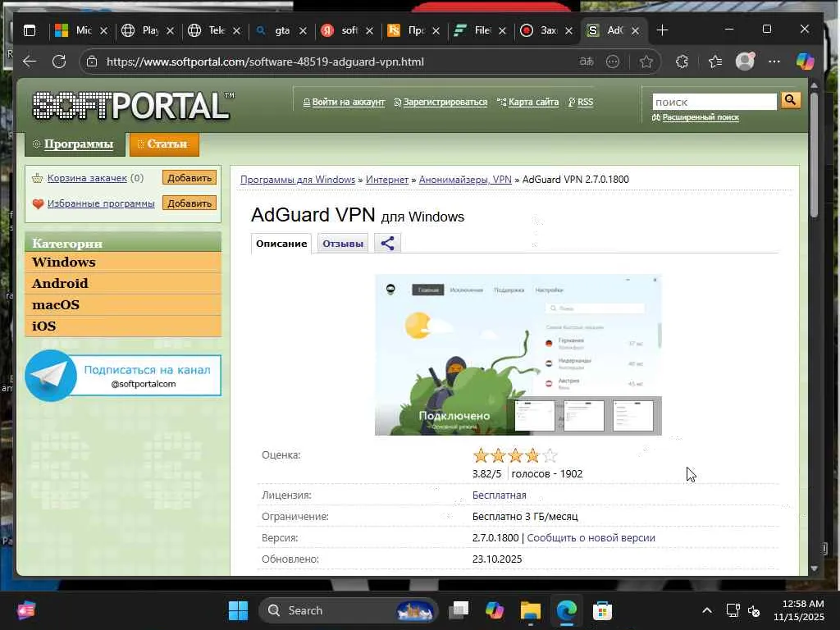840x630 pixels.
Task: Select Android category
Action: pos(123,283)
